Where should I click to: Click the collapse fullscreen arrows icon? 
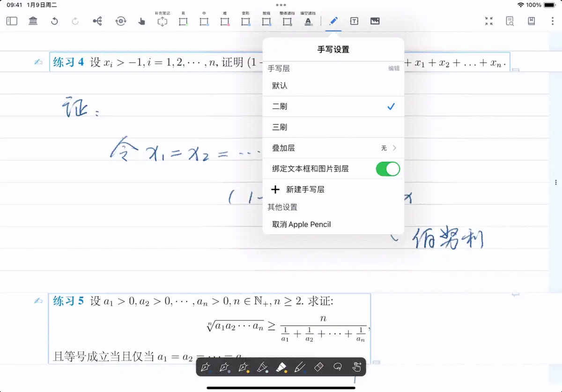click(489, 21)
